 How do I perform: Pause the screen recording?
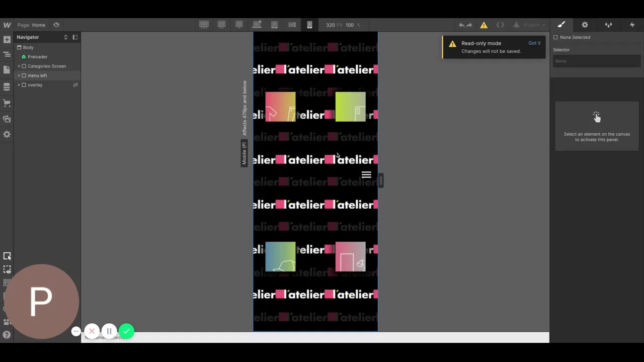click(x=109, y=331)
